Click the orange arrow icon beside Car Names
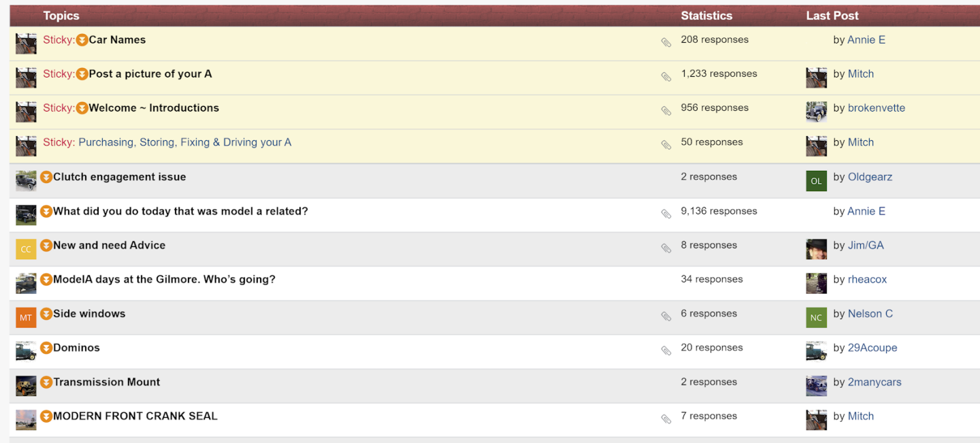The image size is (980, 443). (x=82, y=40)
